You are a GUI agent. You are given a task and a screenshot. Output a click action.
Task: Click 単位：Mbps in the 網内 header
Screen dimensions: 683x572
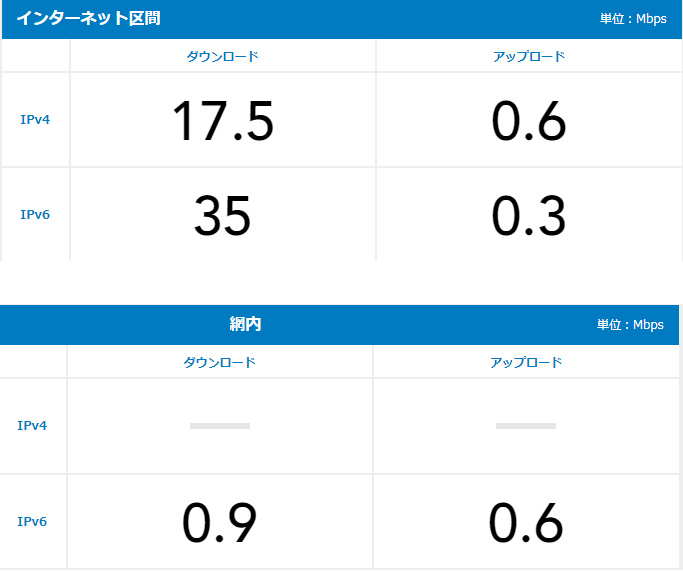[630, 325]
